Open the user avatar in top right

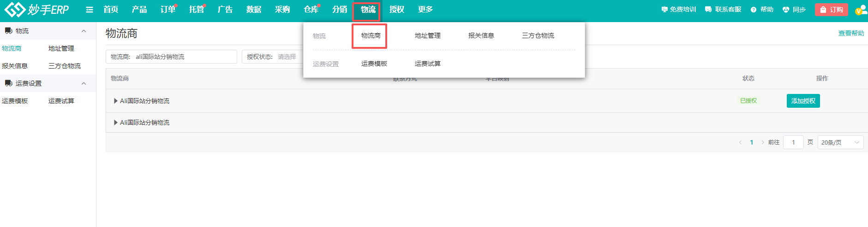tap(861, 10)
